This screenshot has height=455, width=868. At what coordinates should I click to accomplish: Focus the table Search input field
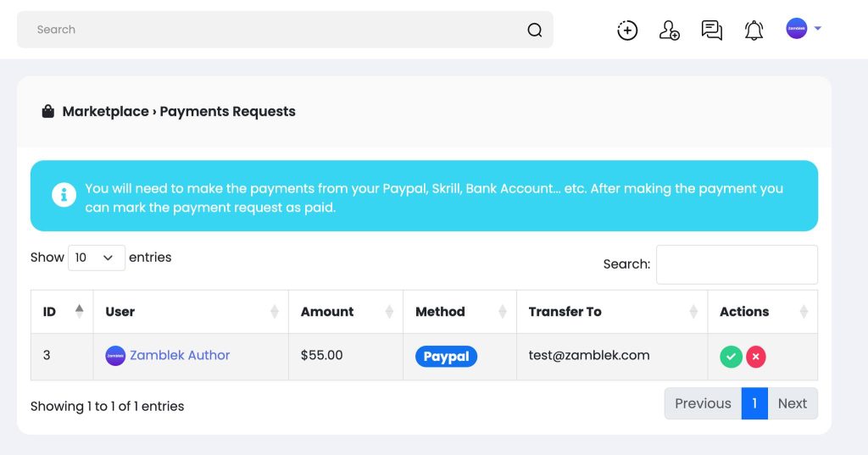tap(737, 264)
